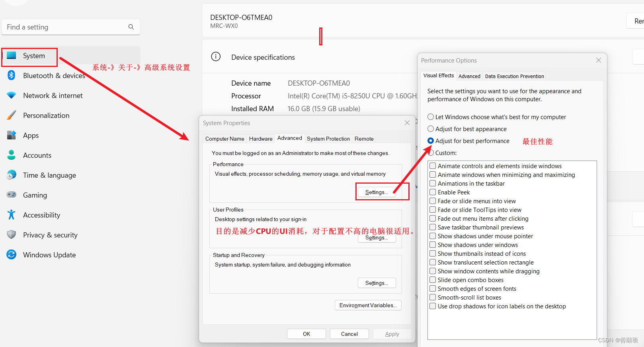Open Performance Settings button

(377, 192)
